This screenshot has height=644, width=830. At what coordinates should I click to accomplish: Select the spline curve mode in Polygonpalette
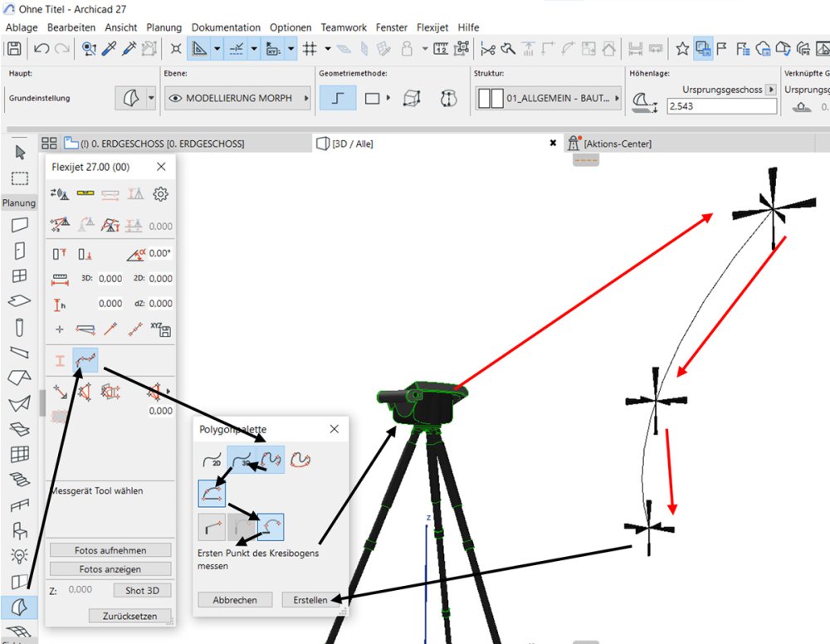tap(271, 459)
